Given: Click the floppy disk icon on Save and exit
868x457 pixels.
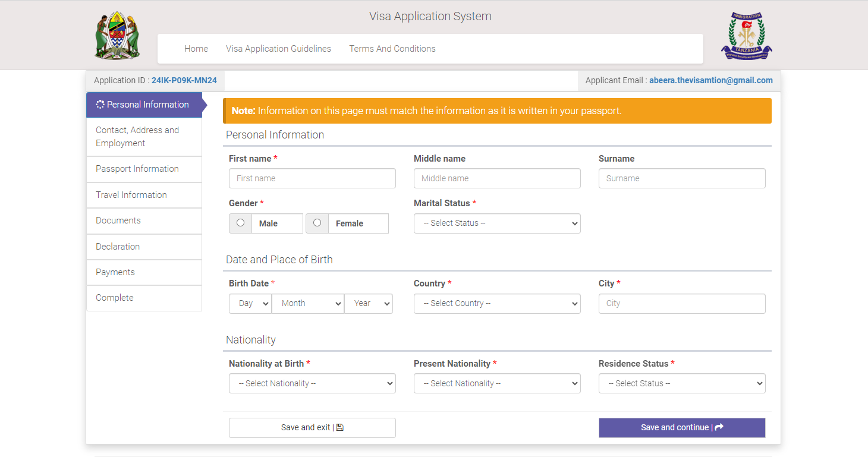Looking at the screenshot, I should (x=340, y=427).
